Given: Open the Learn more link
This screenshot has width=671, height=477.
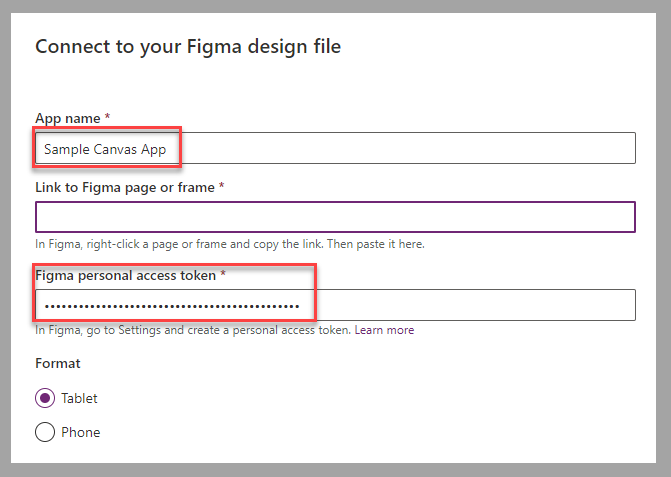Looking at the screenshot, I should [x=384, y=330].
